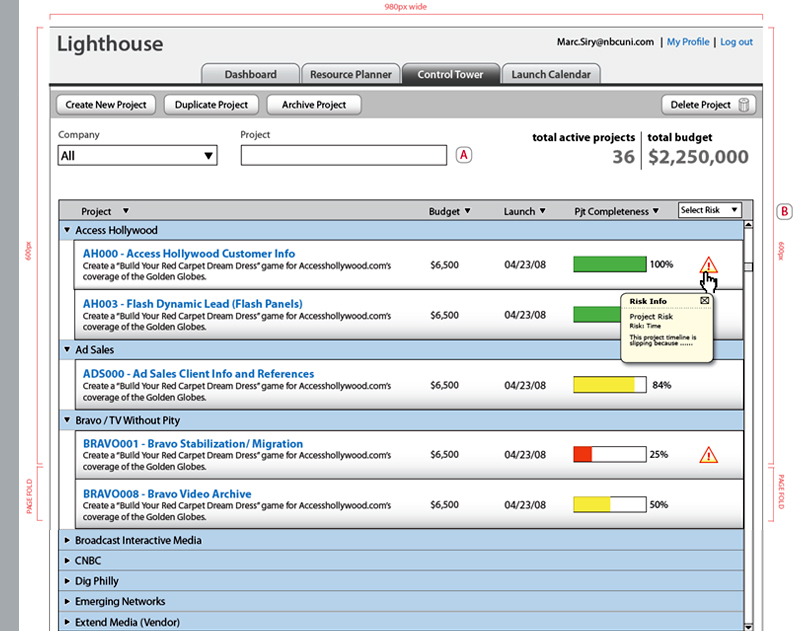Image resolution: width=800 pixels, height=631 pixels.
Task: Expand the CNBC project group
Action: pyautogui.click(x=67, y=561)
